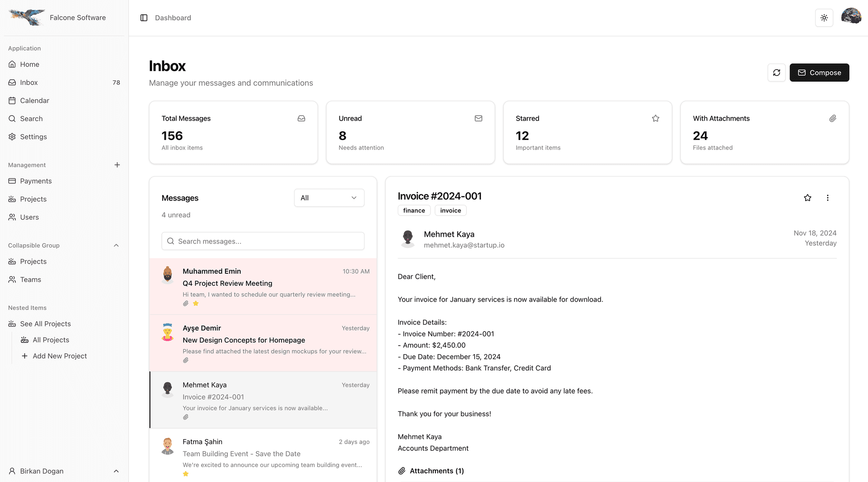Toggle light/dark theme using the sun icon
Viewport: 868px width, 482px height.
pos(824,18)
